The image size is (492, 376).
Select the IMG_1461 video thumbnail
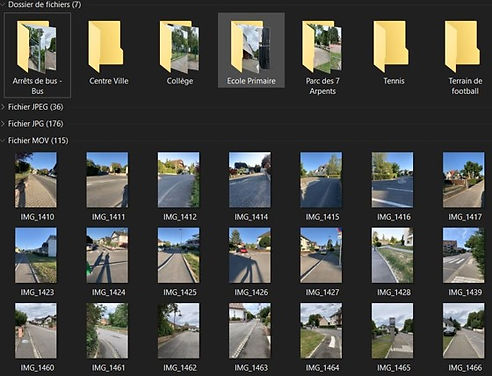click(x=107, y=330)
